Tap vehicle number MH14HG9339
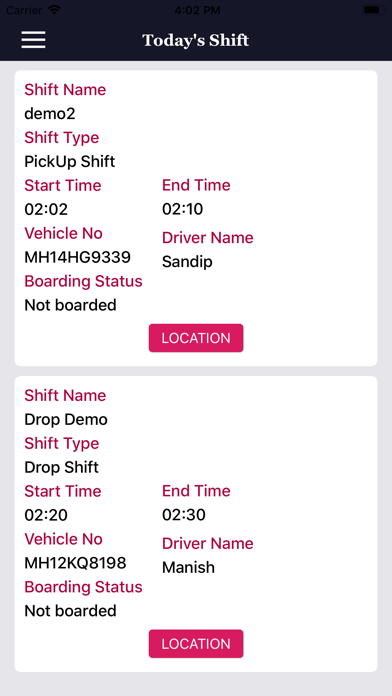The image size is (392, 696). 78,257
